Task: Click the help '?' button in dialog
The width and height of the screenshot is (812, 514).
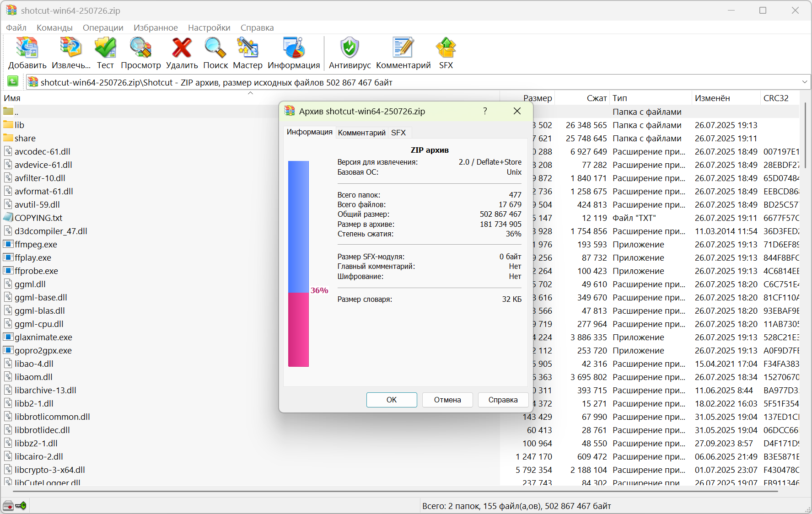Action: (x=485, y=111)
